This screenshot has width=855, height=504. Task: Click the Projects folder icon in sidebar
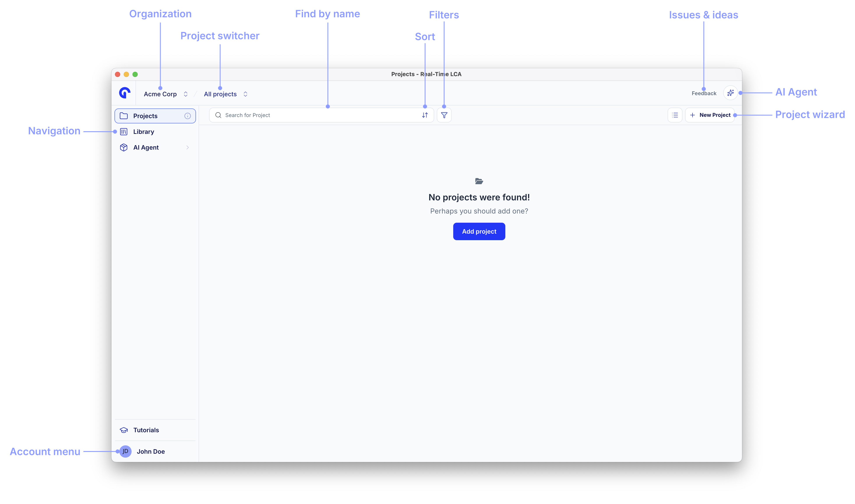124,116
